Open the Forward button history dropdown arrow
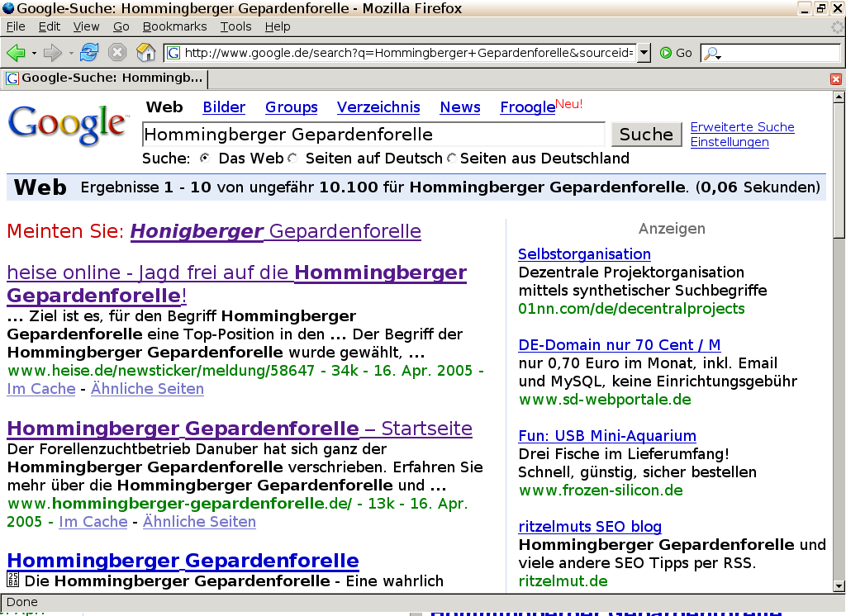 pos(71,53)
